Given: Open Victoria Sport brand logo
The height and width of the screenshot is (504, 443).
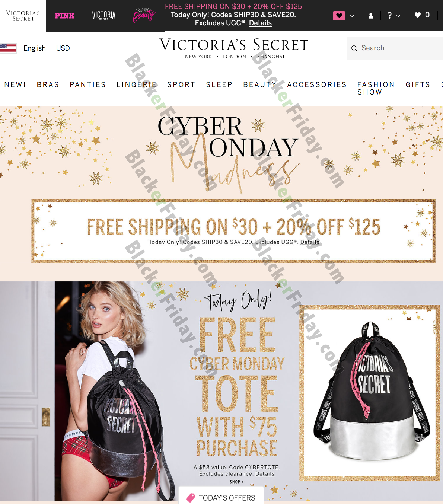Looking at the screenshot, I should (x=104, y=16).
